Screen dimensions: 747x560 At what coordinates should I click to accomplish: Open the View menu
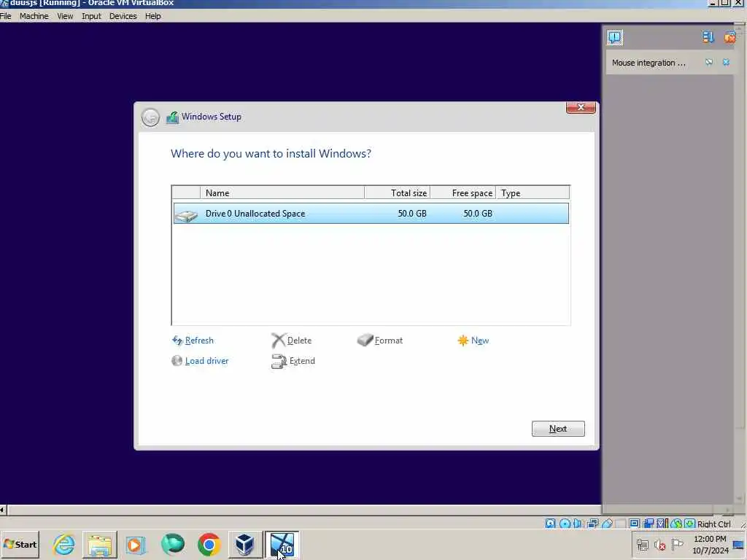65,16
